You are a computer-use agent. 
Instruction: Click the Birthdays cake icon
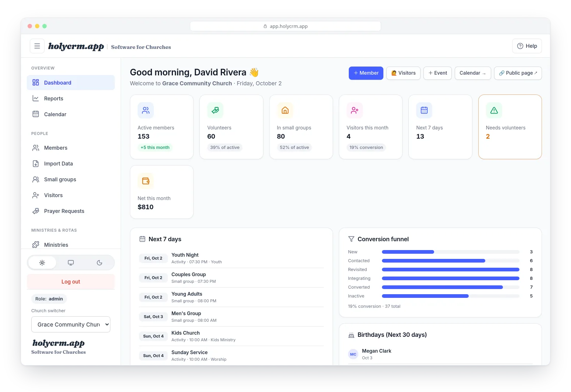click(351, 335)
